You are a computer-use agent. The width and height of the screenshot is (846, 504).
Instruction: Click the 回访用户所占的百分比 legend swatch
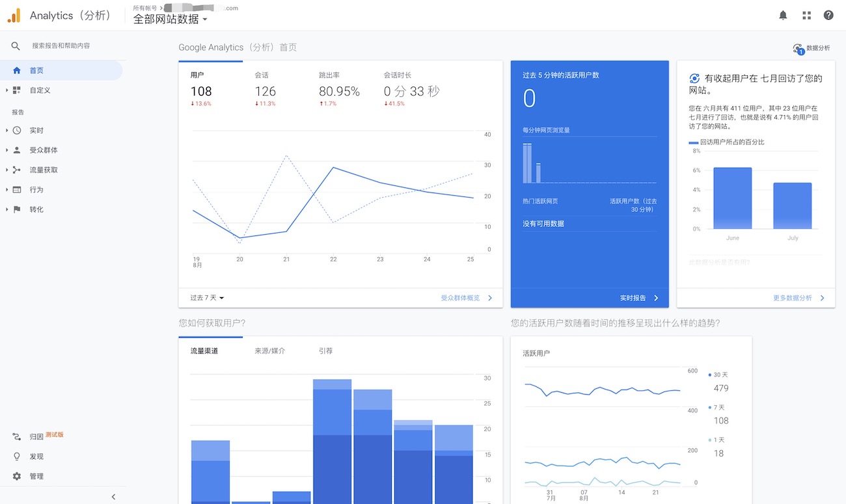(694, 142)
